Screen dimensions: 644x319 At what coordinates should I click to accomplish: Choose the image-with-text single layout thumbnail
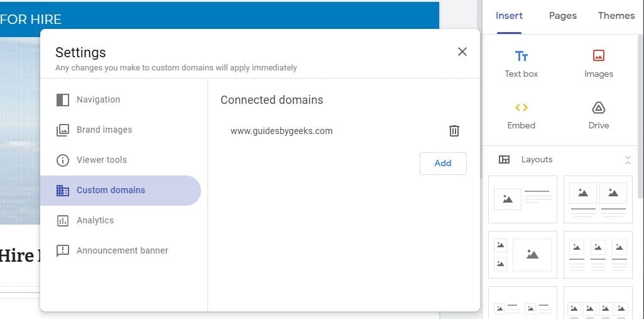click(523, 199)
